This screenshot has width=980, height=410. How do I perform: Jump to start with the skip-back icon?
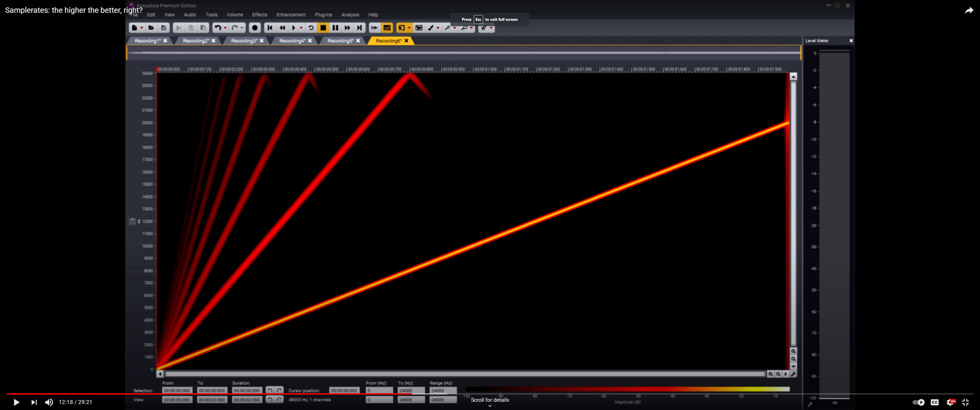coord(270,28)
